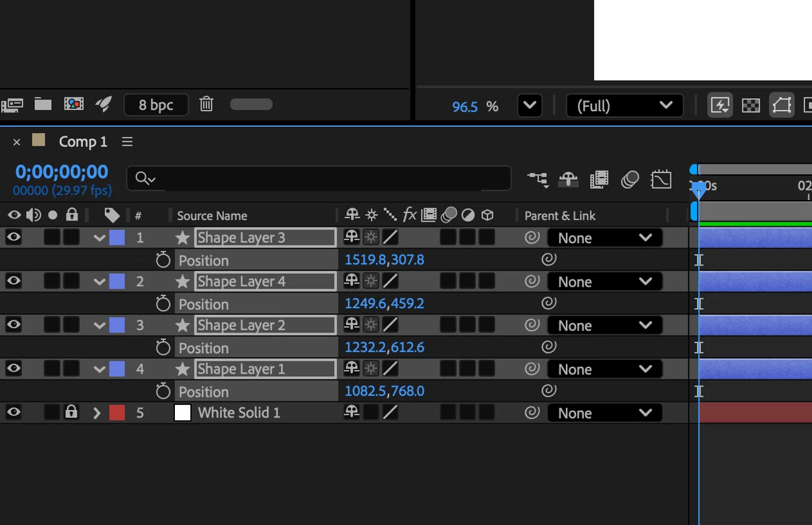Click the 8 bpc project color depth button
812x525 pixels.
(156, 104)
